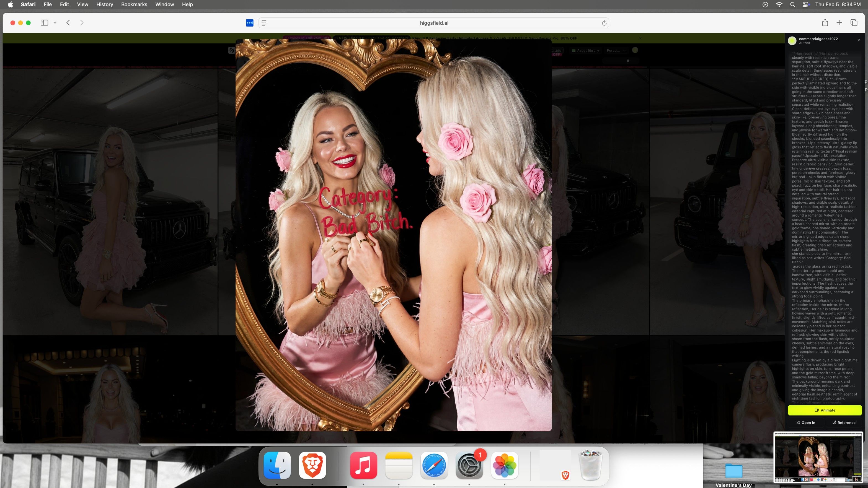Screen dimensions: 868x488
Task: Show the tab overview
Action: [x=854, y=23]
